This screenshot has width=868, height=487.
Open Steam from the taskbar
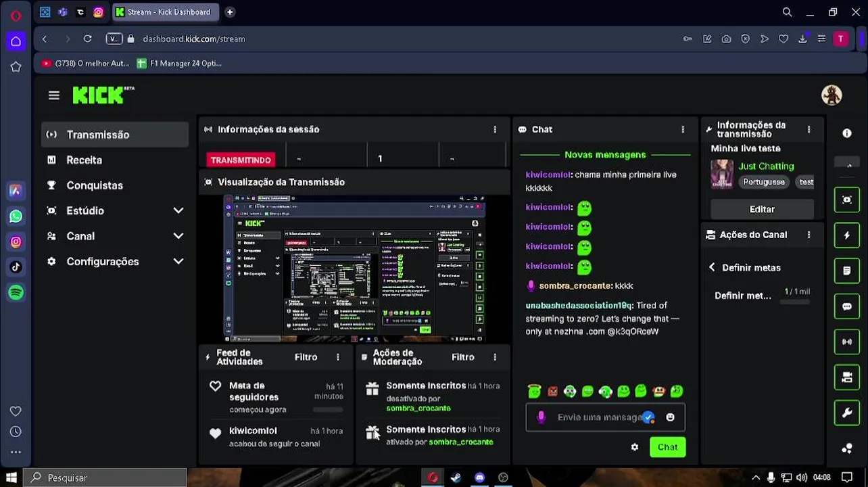click(x=456, y=478)
